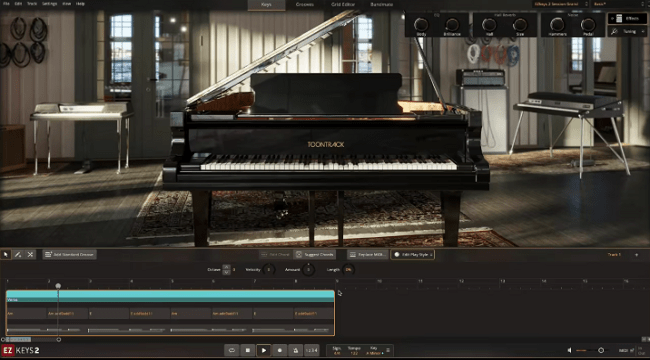
Task: Turn the Pedal noise knob
Action: [x=588, y=24]
